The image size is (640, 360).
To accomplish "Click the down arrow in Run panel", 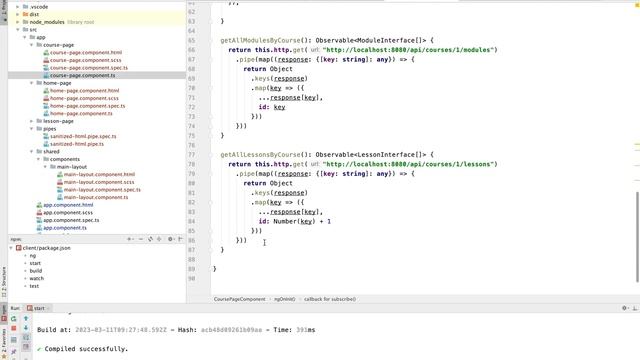I will pyautogui.click(x=26, y=328).
